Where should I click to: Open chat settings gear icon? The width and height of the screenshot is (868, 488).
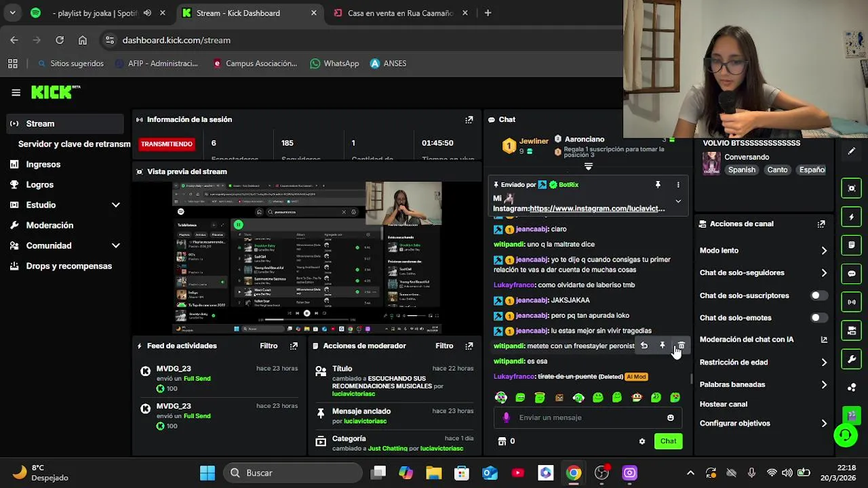tap(642, 441)
